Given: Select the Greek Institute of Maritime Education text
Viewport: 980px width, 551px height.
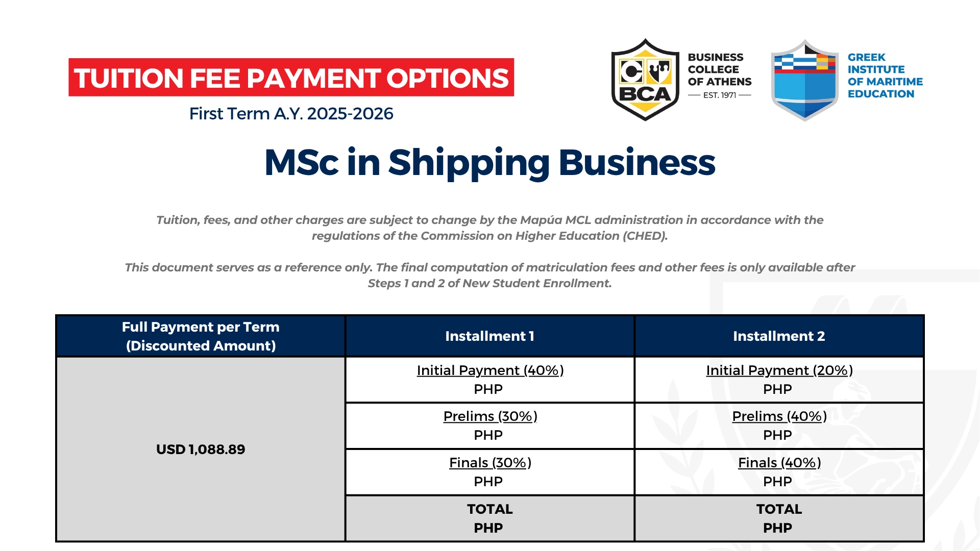Looking at the screenshot, I should [x=885, y=76].
